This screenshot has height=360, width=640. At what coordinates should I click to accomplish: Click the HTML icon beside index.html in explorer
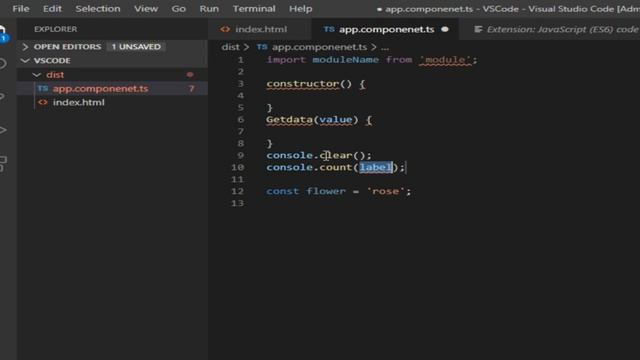pyautogui.click(x=43, y=102)
